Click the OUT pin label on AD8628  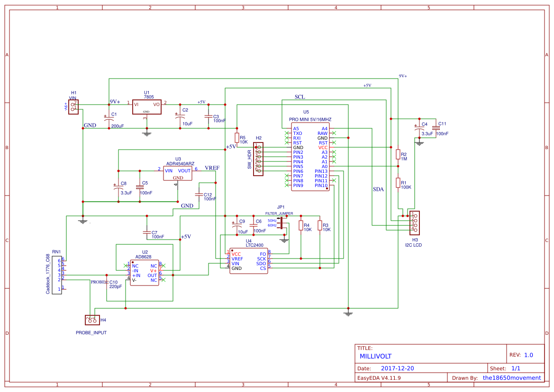(152, 276)
